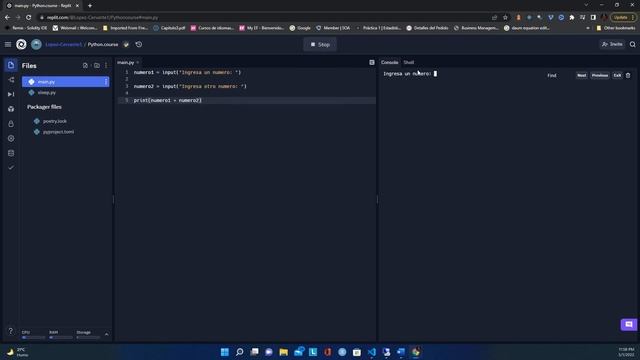Open the Files panel three-dot menu
Image resolution: width=640 pixels, height=360 pixels.
click(106, 65)
